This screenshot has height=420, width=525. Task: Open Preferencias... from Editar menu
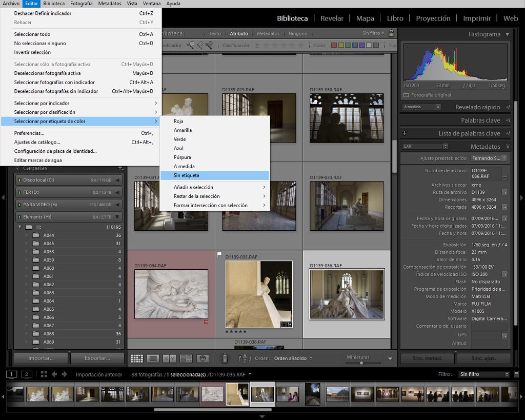pyautogui.click(x=80, y=133)
